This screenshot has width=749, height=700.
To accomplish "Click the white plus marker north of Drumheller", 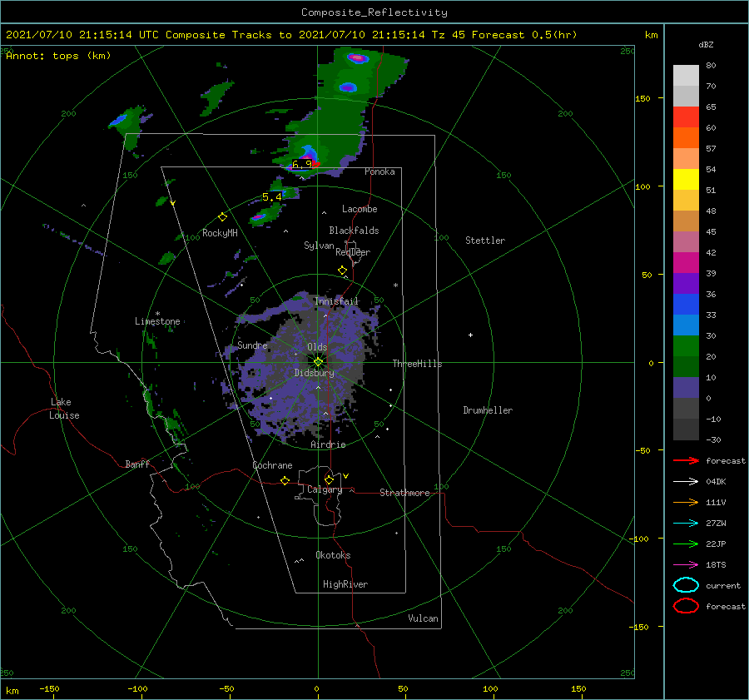I will [x=470, y=335].
